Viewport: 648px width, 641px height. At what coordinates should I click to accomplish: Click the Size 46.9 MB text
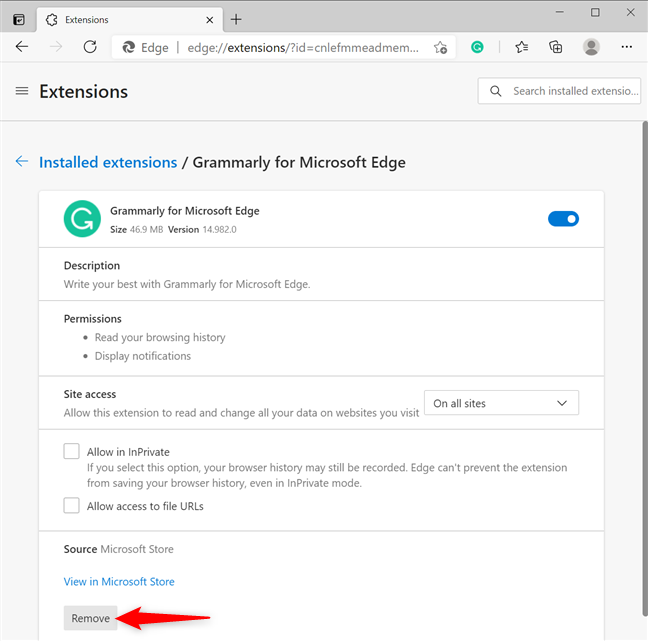pos(136,229)
